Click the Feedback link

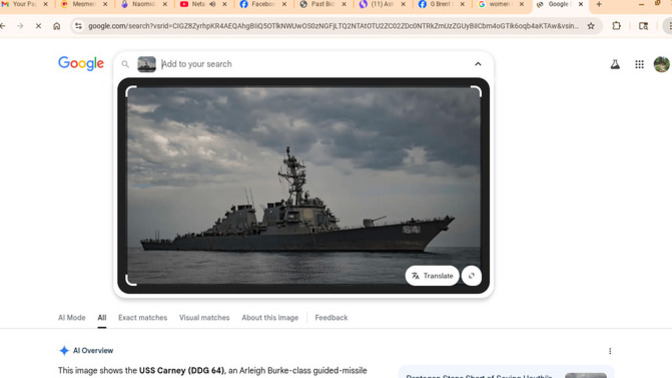[331, 318]
